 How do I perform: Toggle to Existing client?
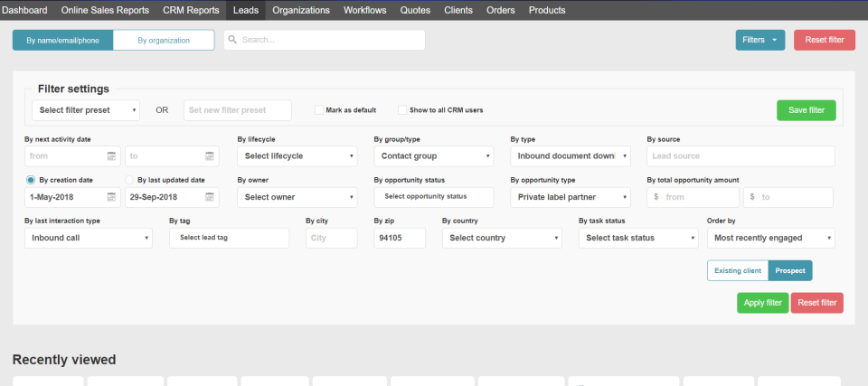tap(737, 270)
